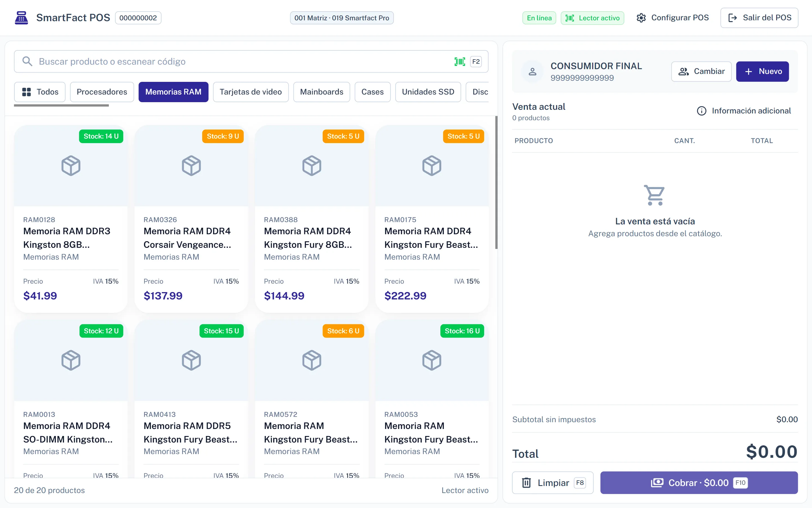Viewport: 812px width, 508px height.
Task: Click the box icon of product RAM0053
Action: click(432, 360)
